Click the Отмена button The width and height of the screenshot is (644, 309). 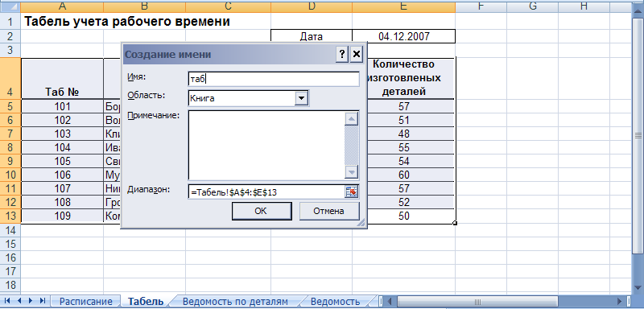[329, 211]
